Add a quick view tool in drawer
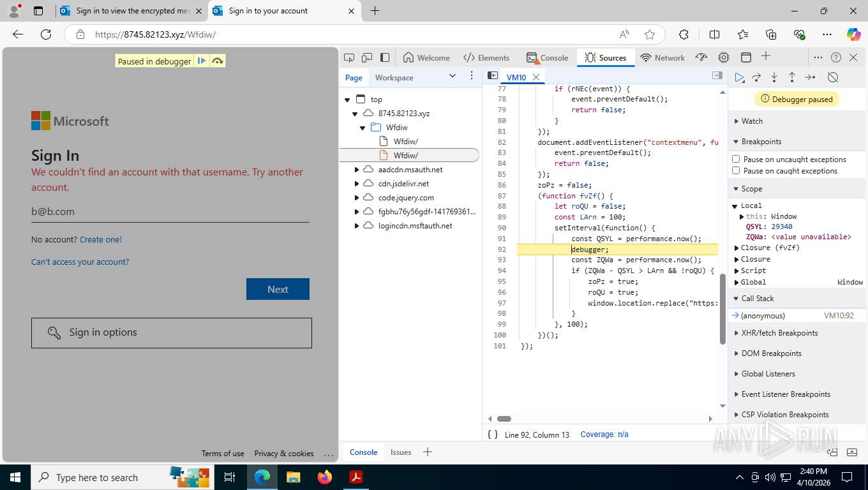Viewport: 868px width, 490px height. (x=428, y=452)
